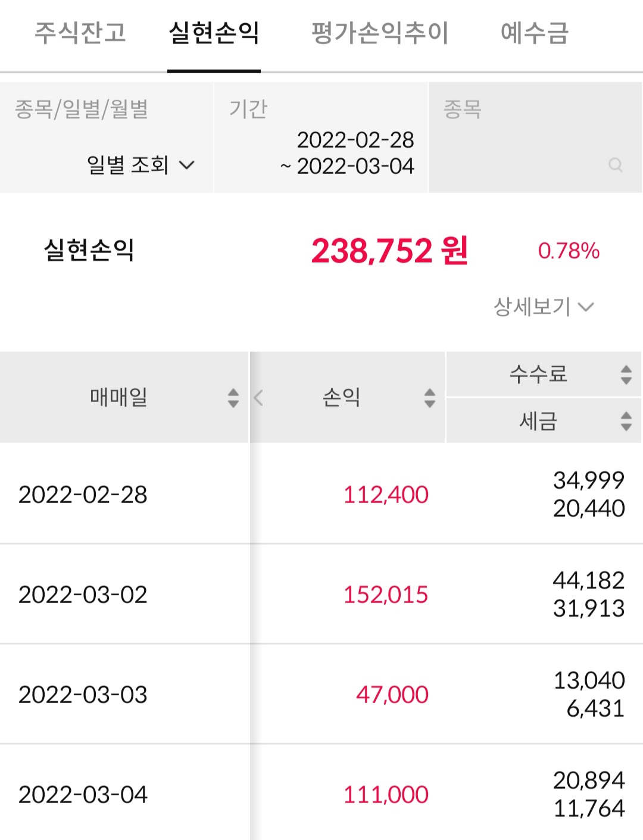Click the 47,000 profit value
The image size is (643, 840).
(392, 694)
